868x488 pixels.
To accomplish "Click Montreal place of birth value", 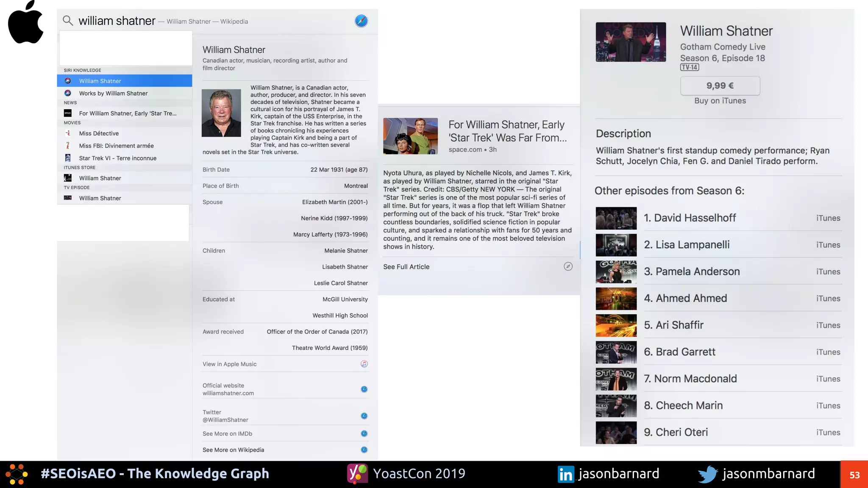I will [x=356, y=186].
